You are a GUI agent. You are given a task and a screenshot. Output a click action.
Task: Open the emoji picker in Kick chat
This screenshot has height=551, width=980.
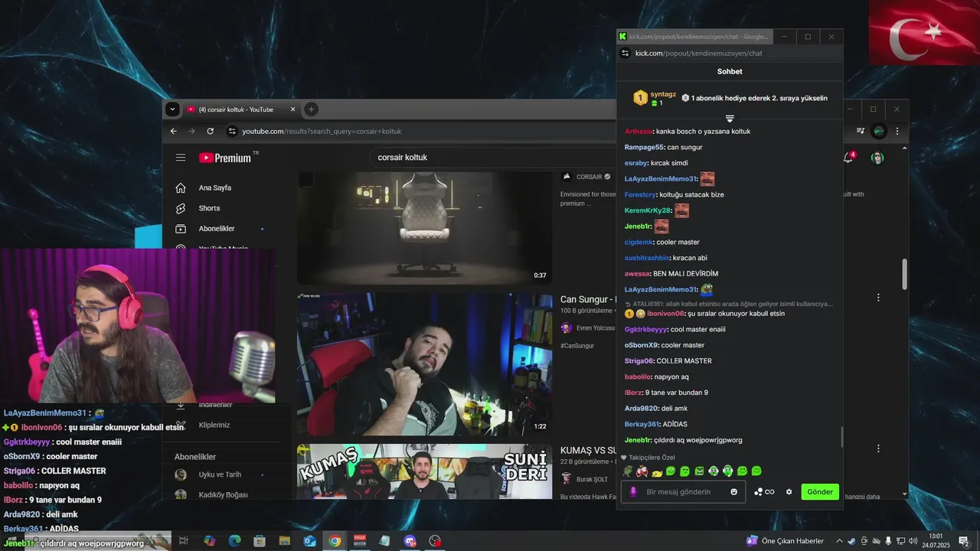pos(733,492)
